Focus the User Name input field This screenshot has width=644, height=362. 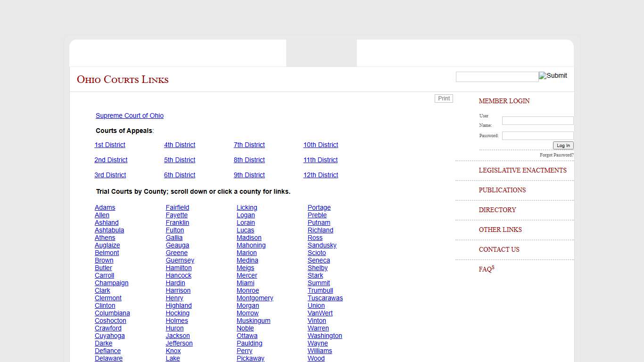click(537, 121)
